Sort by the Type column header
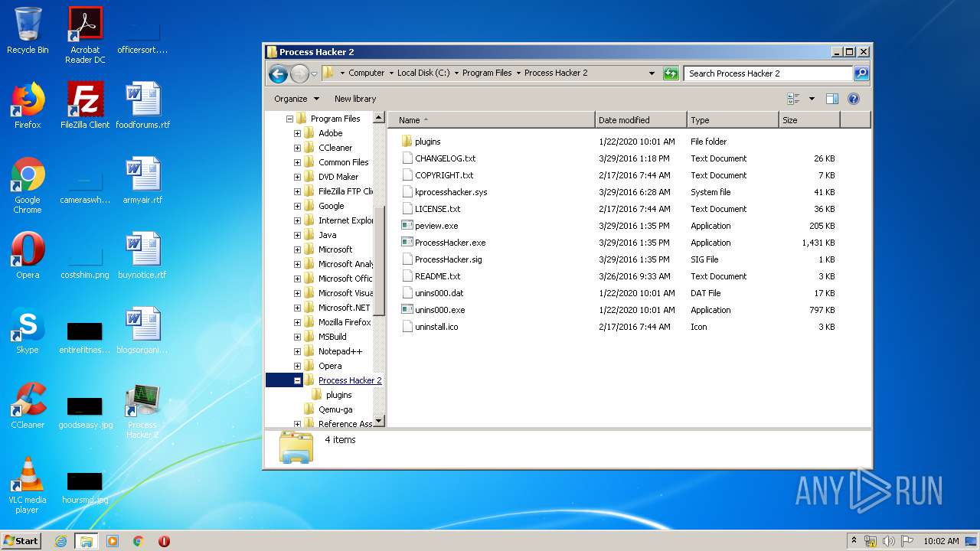This screenshot has width=980, height=551. tap(733, 120)
